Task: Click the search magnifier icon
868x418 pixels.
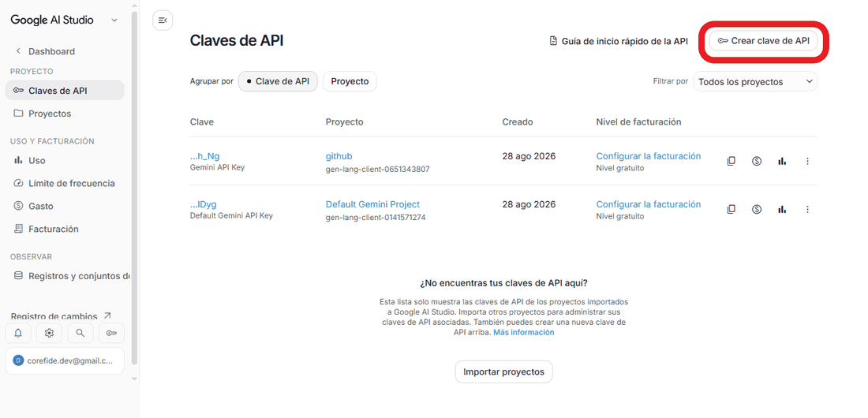Action: pyautogui.click(x=80, y=333)
